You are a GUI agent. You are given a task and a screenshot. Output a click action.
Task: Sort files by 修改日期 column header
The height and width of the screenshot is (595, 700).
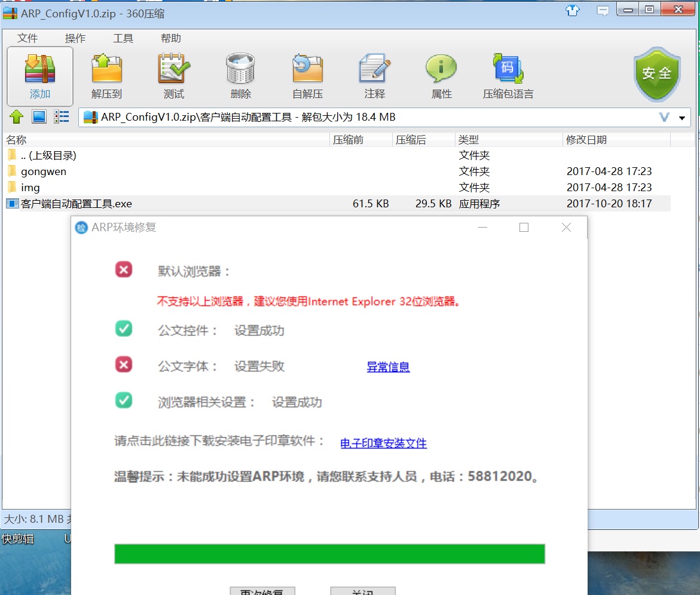coord(586,140)
